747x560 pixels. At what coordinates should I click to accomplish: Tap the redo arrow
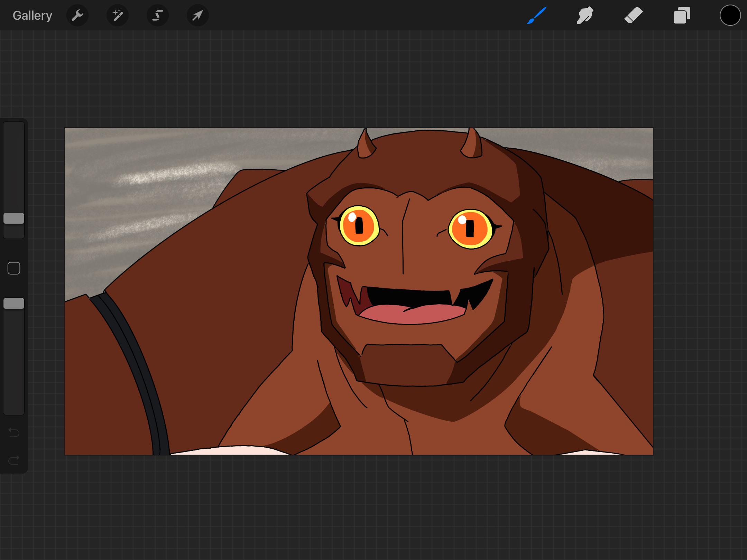point(14,460)
